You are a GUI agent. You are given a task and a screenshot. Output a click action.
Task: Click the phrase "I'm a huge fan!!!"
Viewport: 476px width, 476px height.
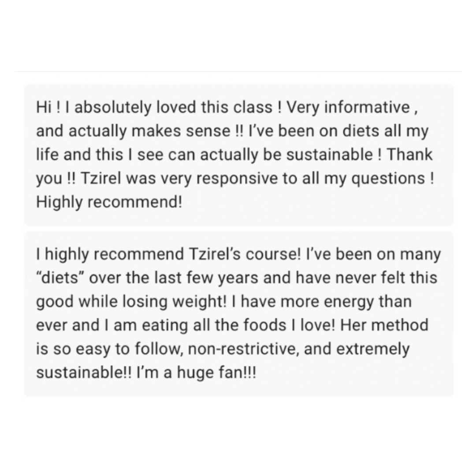click(x=197, y=372)
